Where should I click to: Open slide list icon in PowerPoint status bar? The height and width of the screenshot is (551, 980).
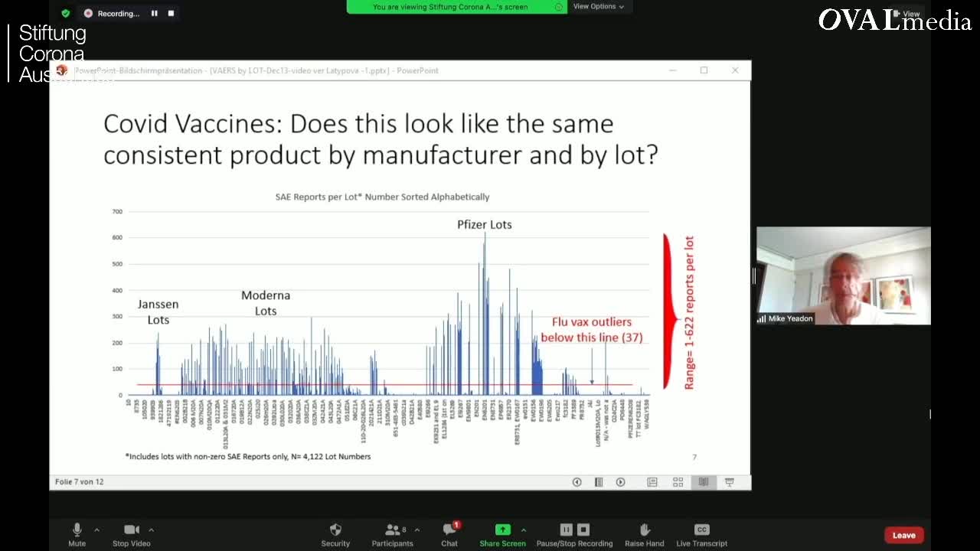tap(599, 482)
